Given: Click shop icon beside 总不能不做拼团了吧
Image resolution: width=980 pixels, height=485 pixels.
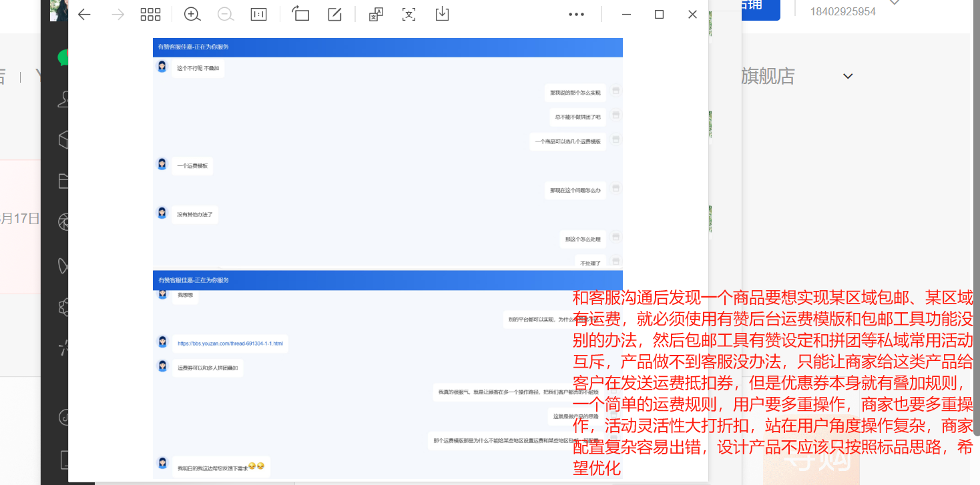Looking at the screenshot, I should [616, 115].
